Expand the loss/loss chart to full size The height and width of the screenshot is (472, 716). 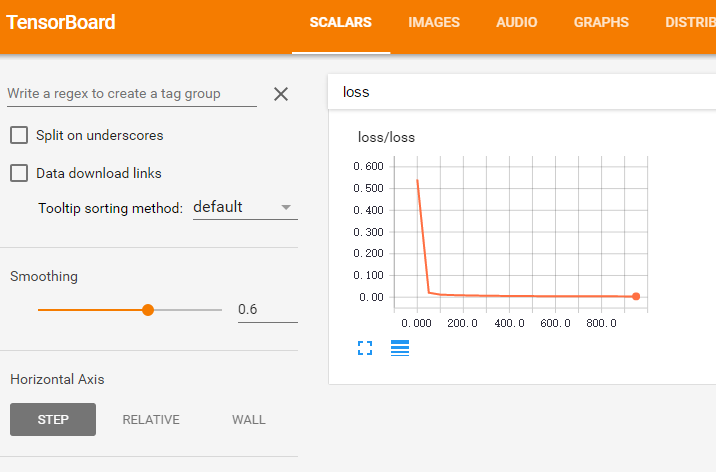tap(365, 348)
